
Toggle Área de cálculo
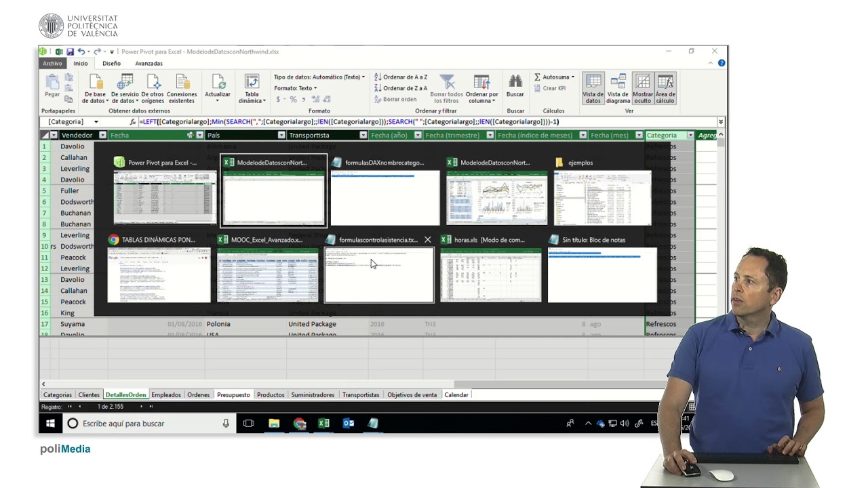[665, 89]
